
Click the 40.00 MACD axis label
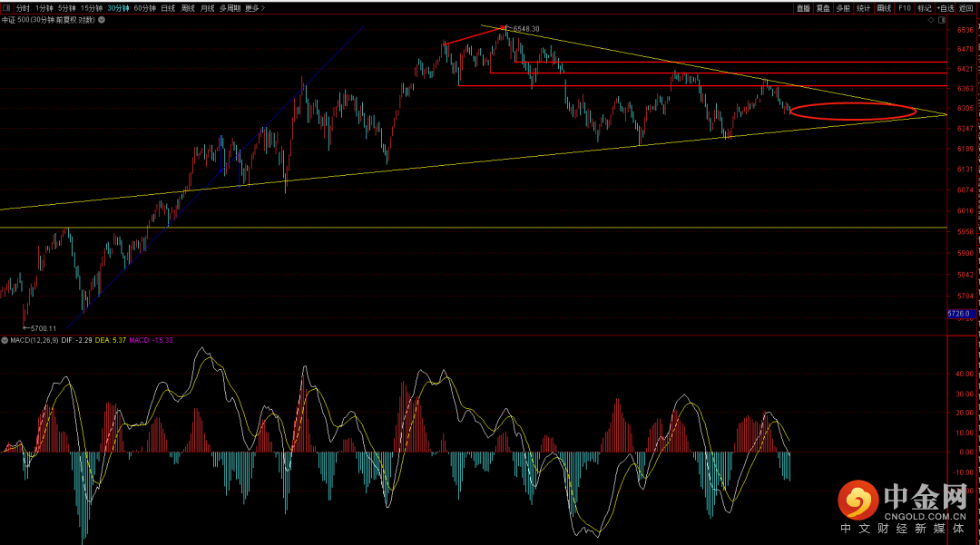(965, 374)
